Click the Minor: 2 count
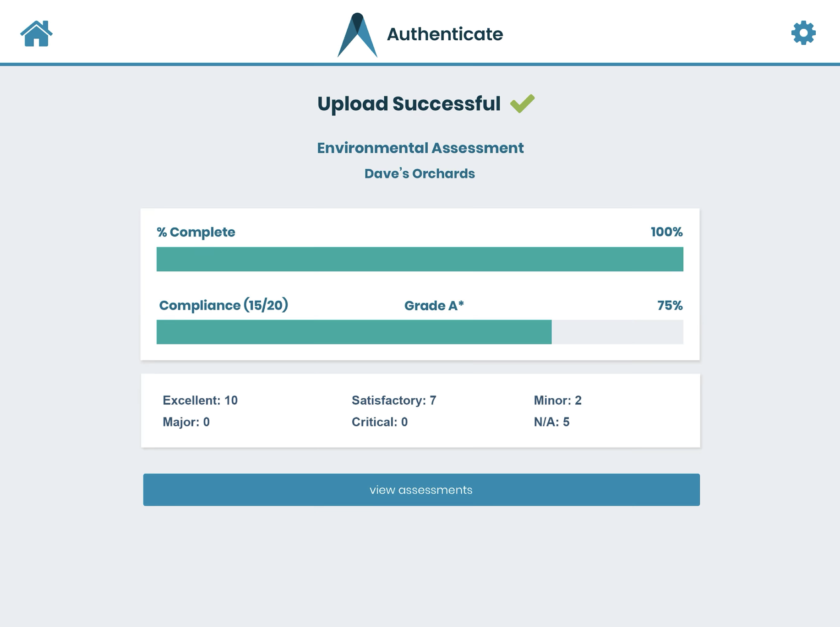The height and width of the screenshot is (627, 840). coord(557,400)
